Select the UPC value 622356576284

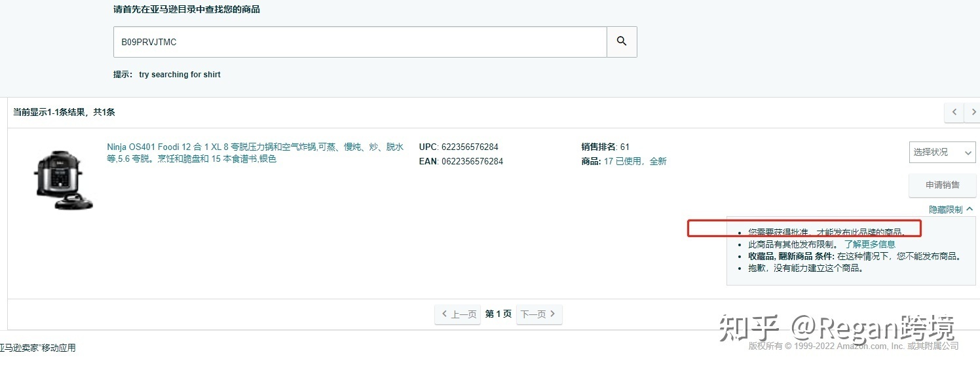(470, 147)
